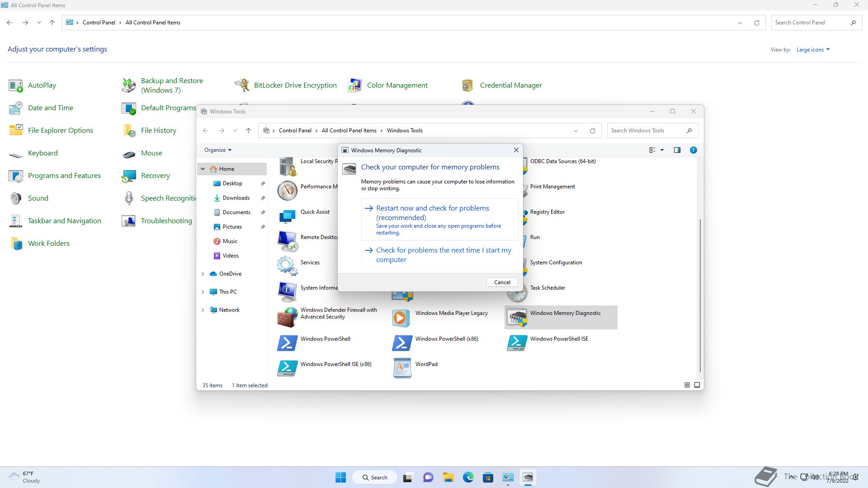Click the taskbar Search box
Screen dimensions: 868x488
(375, 478)
